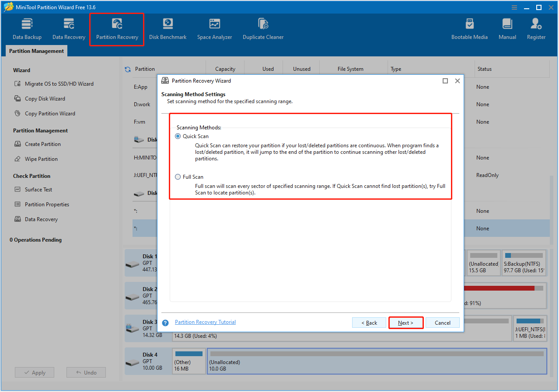Open the Manual

pyautogui.click(x=507, y=28)
